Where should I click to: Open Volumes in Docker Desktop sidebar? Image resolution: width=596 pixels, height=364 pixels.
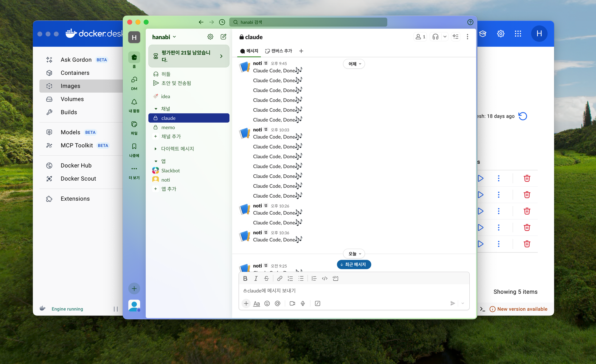tap(81, 99)
